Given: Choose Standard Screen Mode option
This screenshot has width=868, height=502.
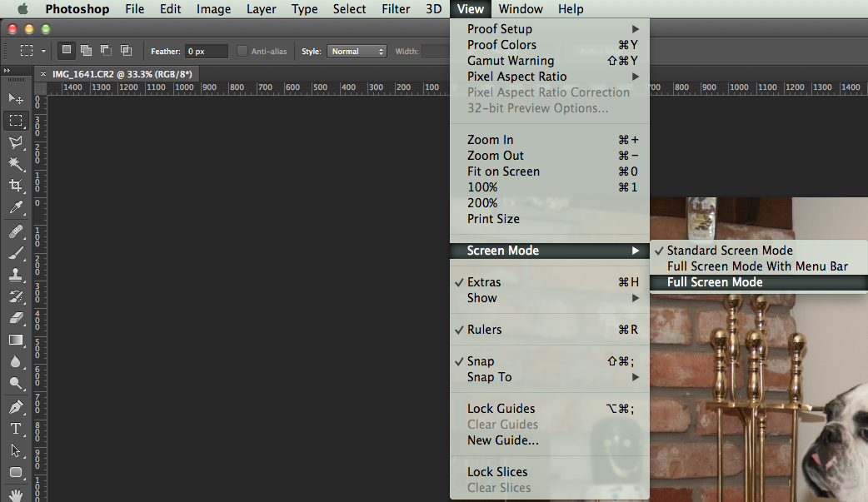Looking at the screenshot, I should tap(759, 251).
